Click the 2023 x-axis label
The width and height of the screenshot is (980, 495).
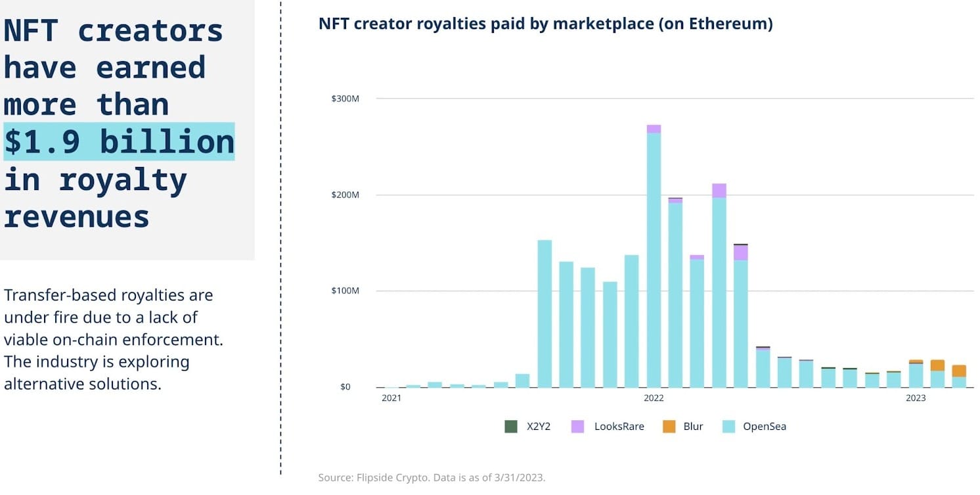click(x=916, y=398)
